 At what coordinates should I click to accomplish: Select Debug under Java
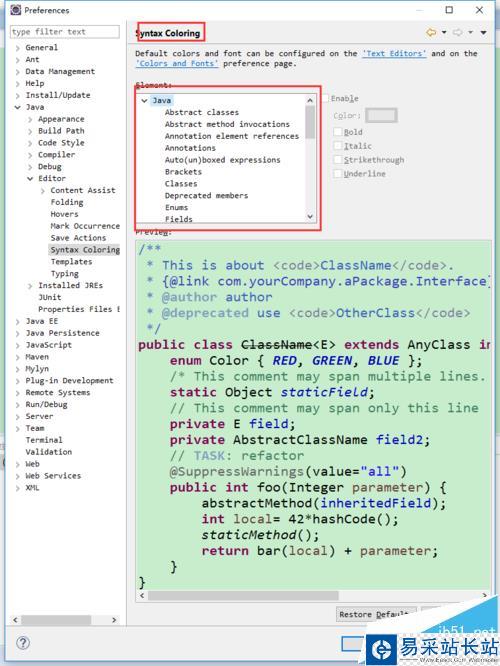[x=50, y=166]
